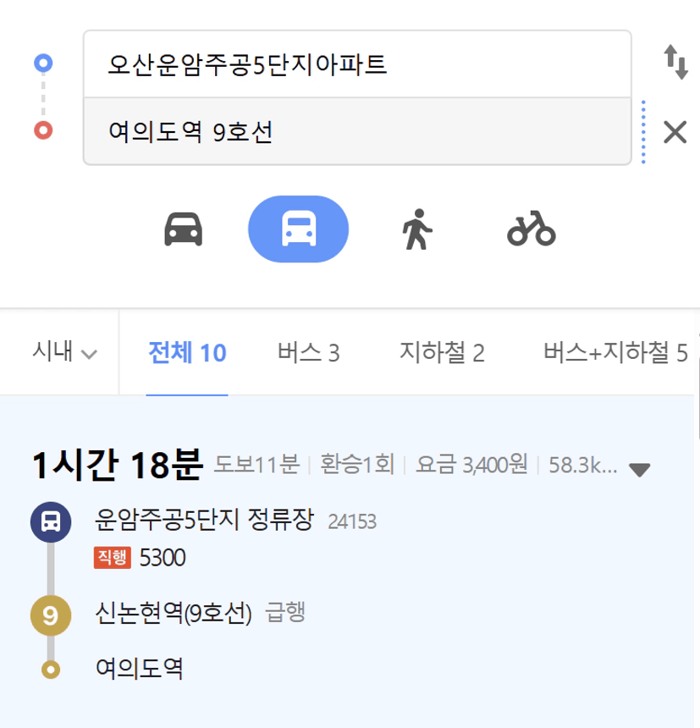Viewport: 700px width, 728px height.
Task: Expand route details with down triangle
Action: click(640, 470)
